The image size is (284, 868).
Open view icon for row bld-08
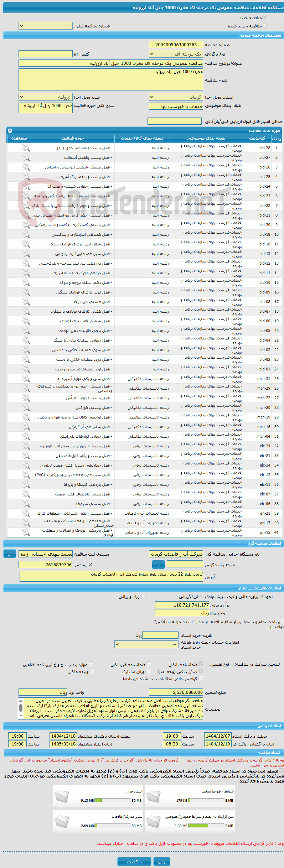click(26, 302)
